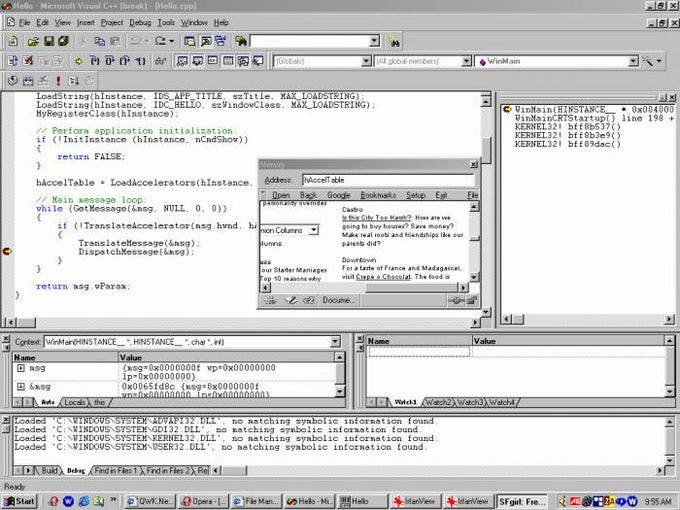Click the Build icon on build minibar

[x=28, y=80]
